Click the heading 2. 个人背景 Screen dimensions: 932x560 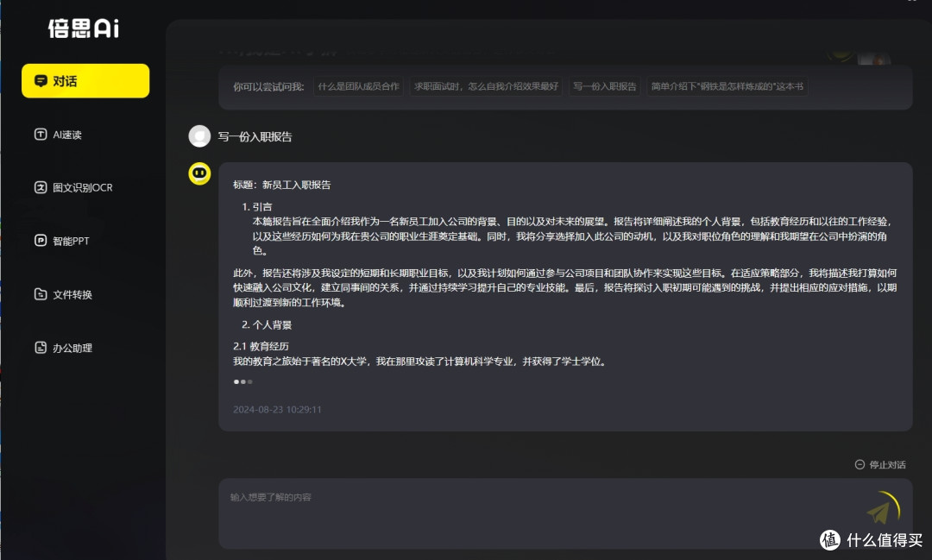click(267, 324)
